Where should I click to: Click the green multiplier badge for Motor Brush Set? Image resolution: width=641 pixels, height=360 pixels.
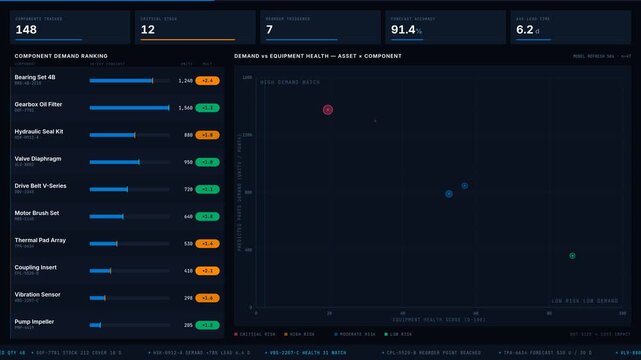click(207, 217)
